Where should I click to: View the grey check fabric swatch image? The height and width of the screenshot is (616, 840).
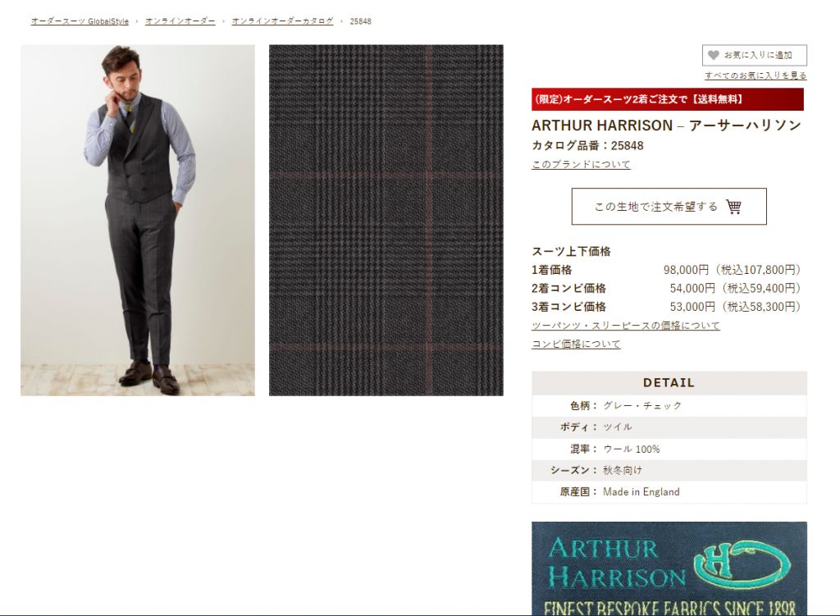tap(386, 220)
